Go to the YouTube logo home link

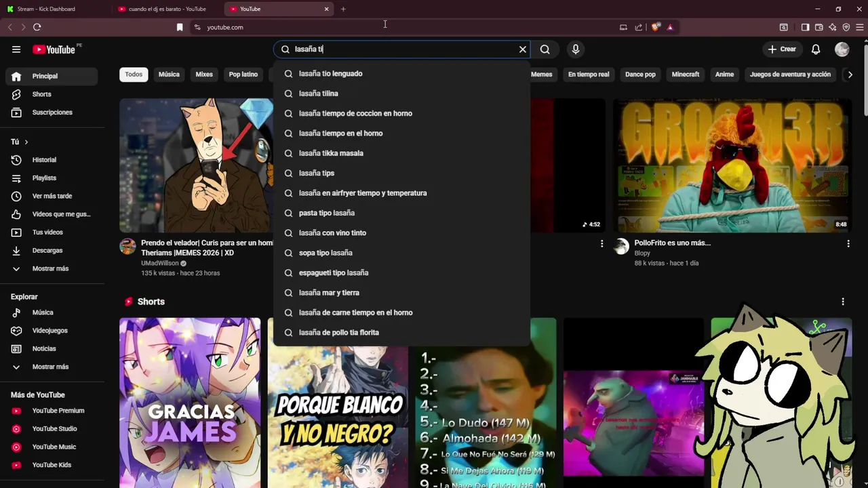coord(54,49)
